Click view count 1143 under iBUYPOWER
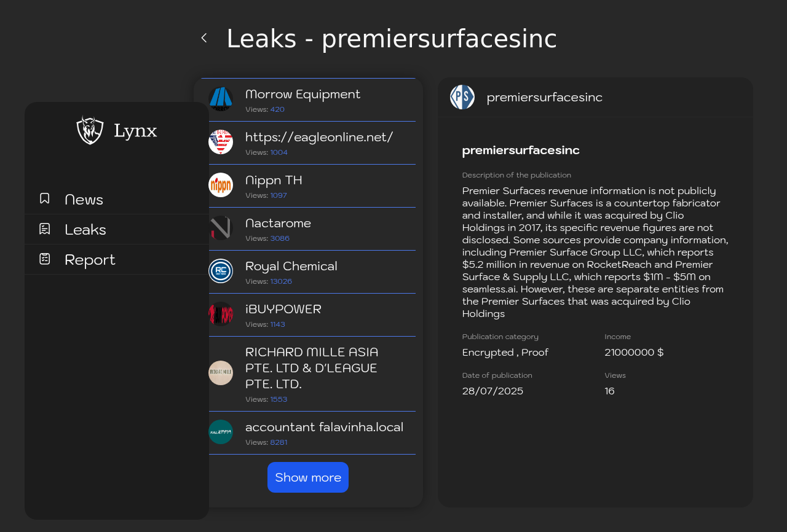This screenshot has height=532, width=787. pyautogui.click(x=278, y=324)
